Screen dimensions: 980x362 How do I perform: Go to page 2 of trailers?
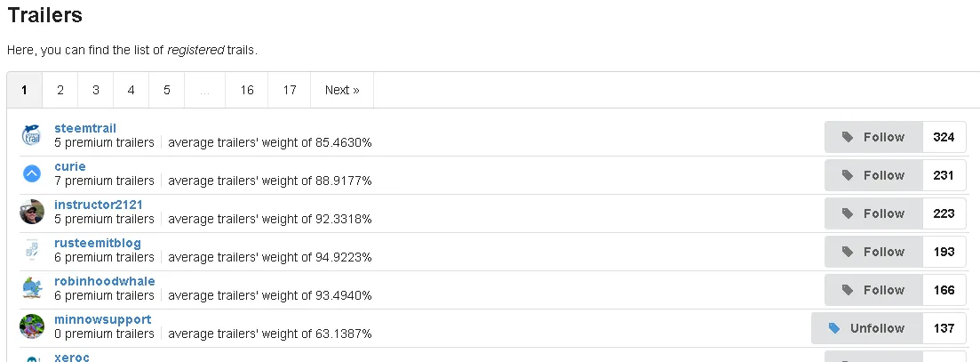60,90
